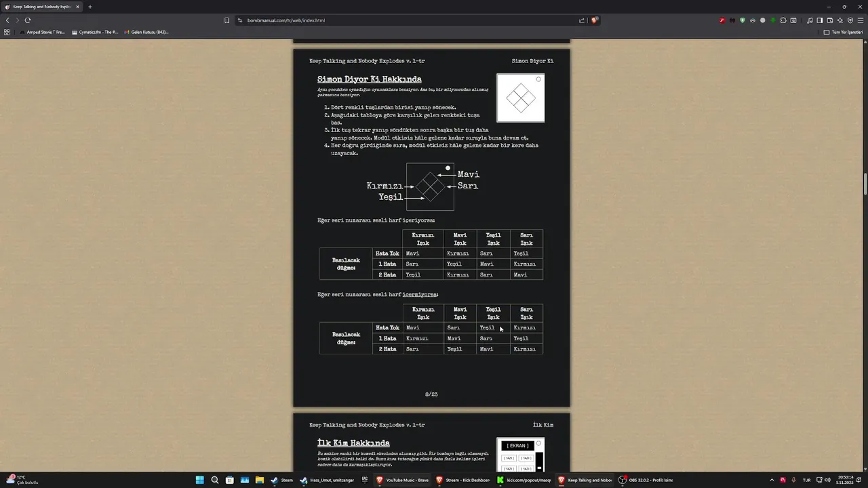Image resolution: width=868 pixels, height=488 pixels.
Task: Click the Yeşil label in diagram
Action: (x=391, y=197)
